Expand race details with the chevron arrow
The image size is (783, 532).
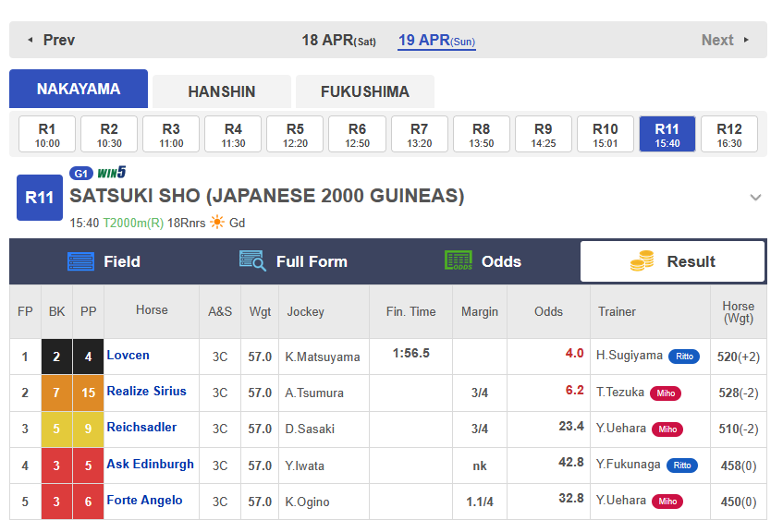pyautogui.click(x=755, y=197)
